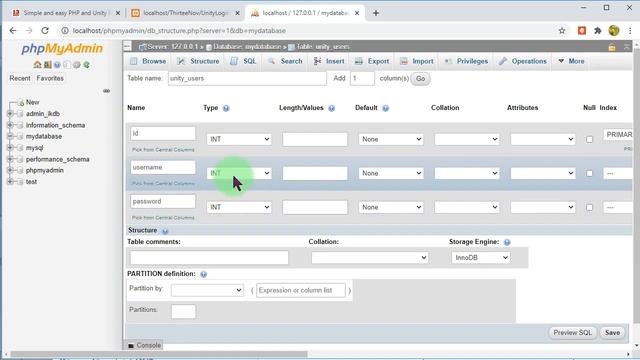Viewport: 640px width, 360px height.
Task: Bookmark this page with the star icon
Action: [x=562, y=31]
